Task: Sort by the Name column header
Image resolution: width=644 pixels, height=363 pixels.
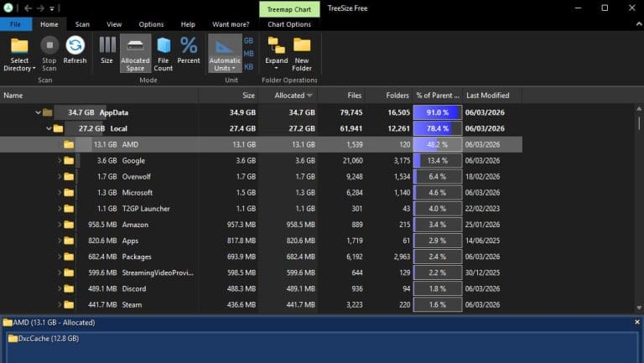Action: (x=100, y=96)
